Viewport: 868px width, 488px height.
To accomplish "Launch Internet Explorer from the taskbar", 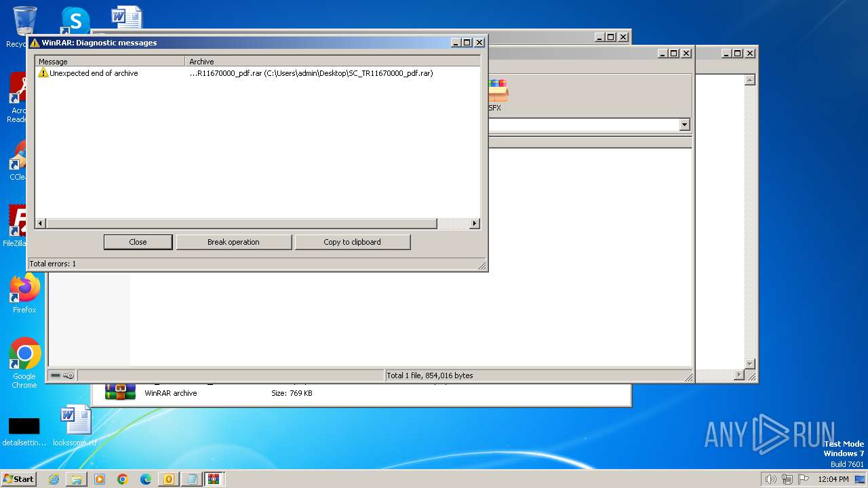I will [x=54, y=479].
